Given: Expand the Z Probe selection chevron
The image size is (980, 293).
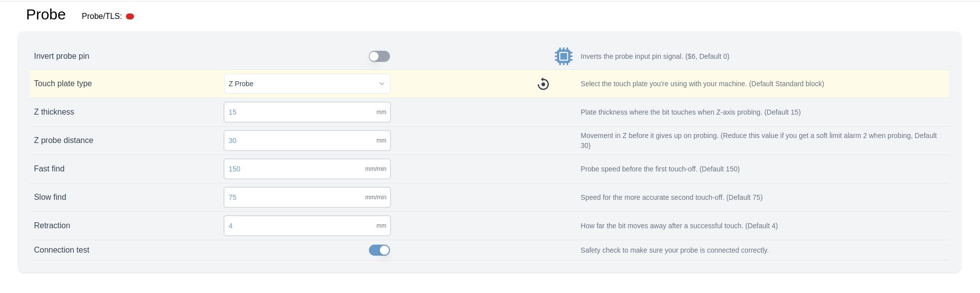Looking at the screenshot, I should (382, 84).
